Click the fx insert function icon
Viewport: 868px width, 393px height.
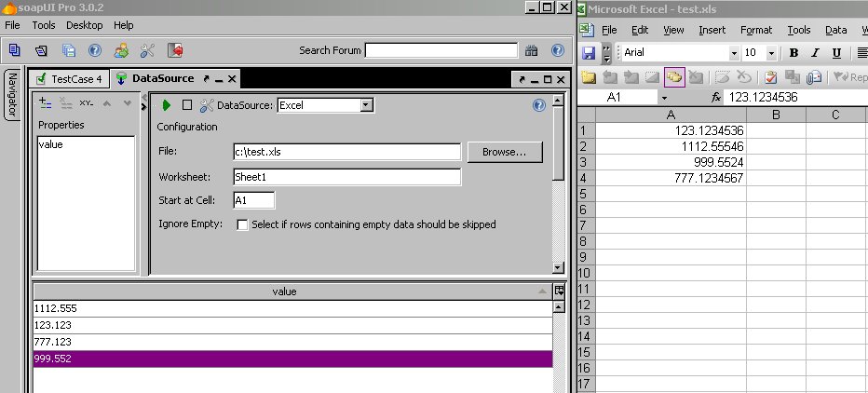716,98
